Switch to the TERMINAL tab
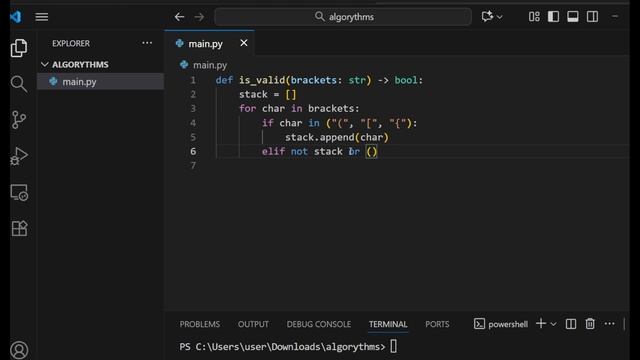 (388, 324)
